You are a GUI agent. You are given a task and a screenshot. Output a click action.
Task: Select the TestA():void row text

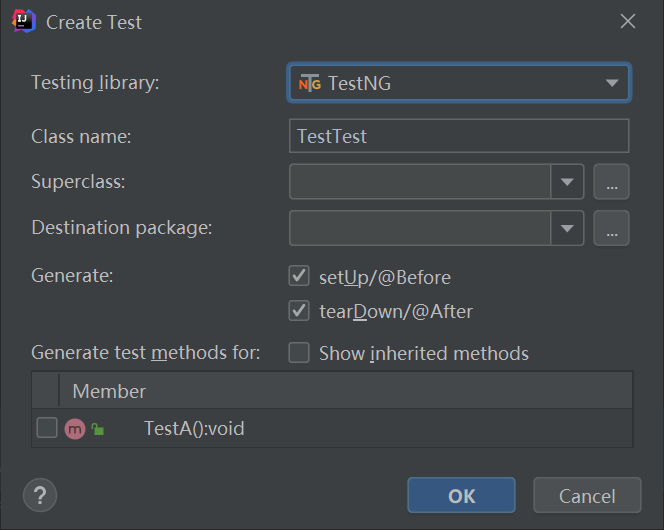(194, 428)
